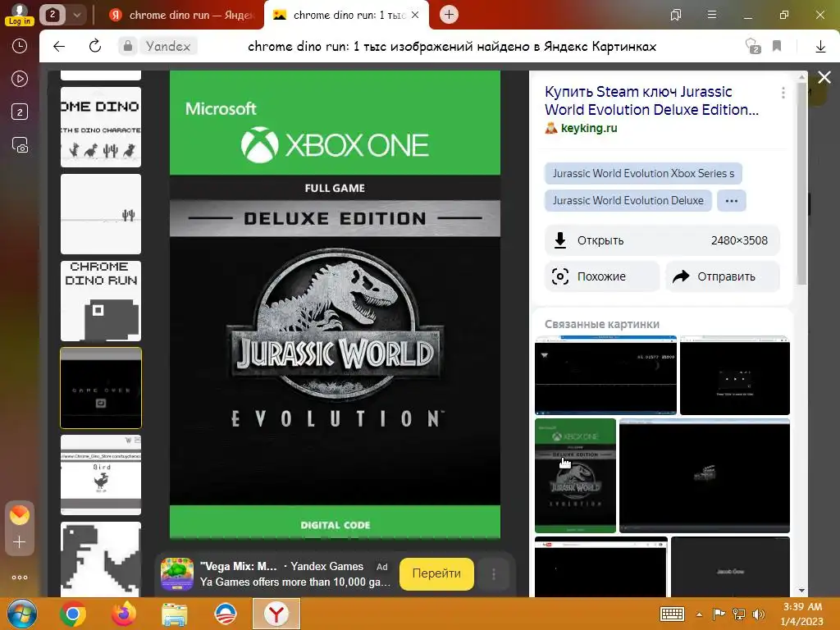Open the large black related thumbnail with small dino

pyautogui.click(x=705, y=476)
